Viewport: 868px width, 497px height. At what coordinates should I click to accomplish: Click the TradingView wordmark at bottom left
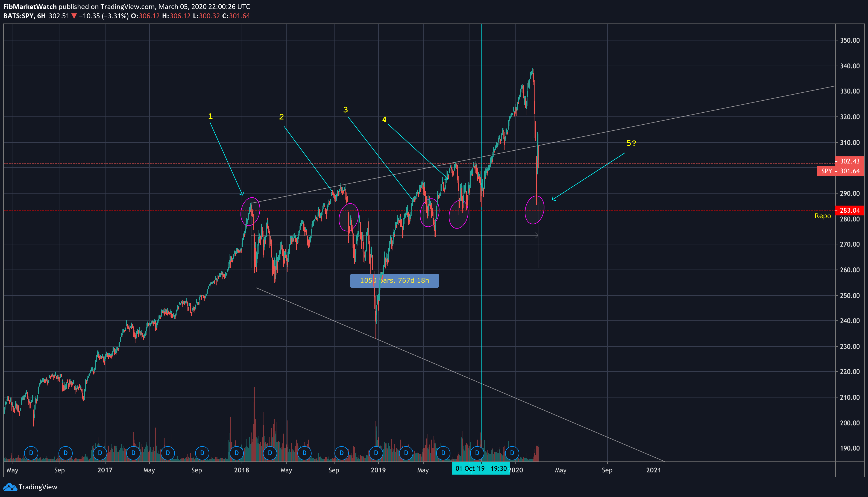(x=38, y=487)
